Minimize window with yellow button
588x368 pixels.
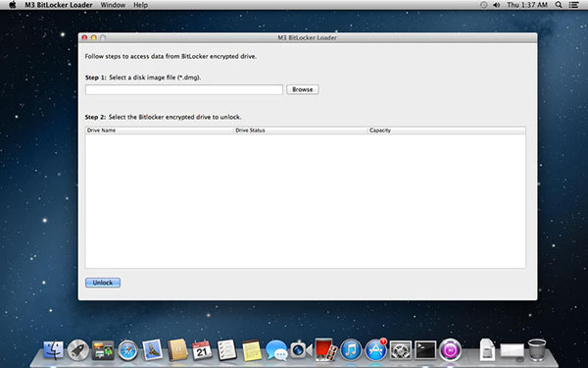point(94,37)
